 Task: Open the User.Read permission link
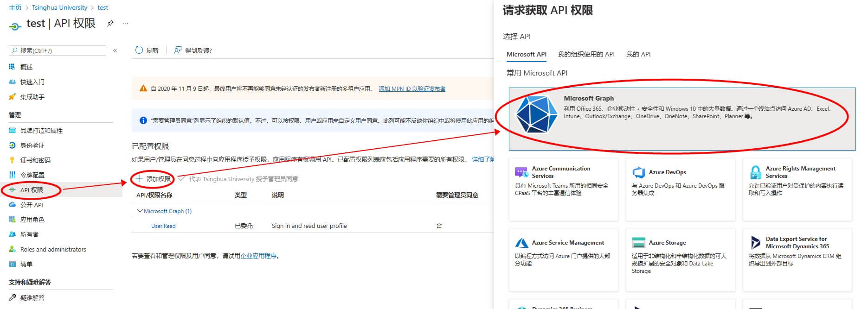click(163, 226)
